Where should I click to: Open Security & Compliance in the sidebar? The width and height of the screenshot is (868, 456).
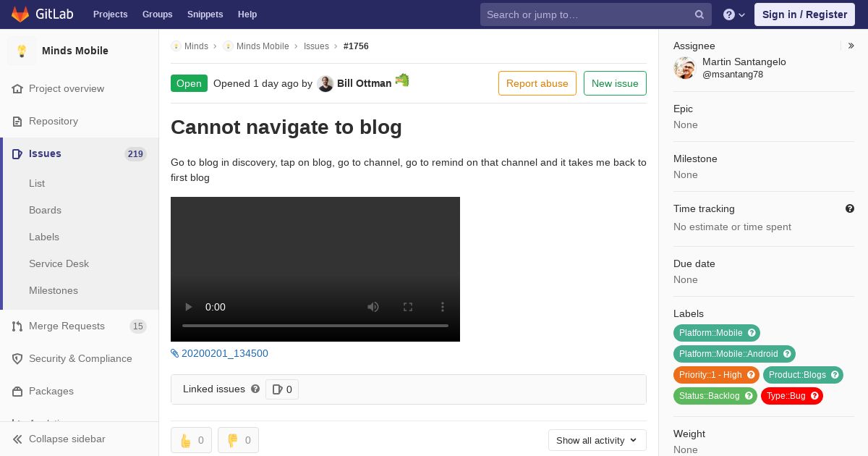[x=80, y=358]
